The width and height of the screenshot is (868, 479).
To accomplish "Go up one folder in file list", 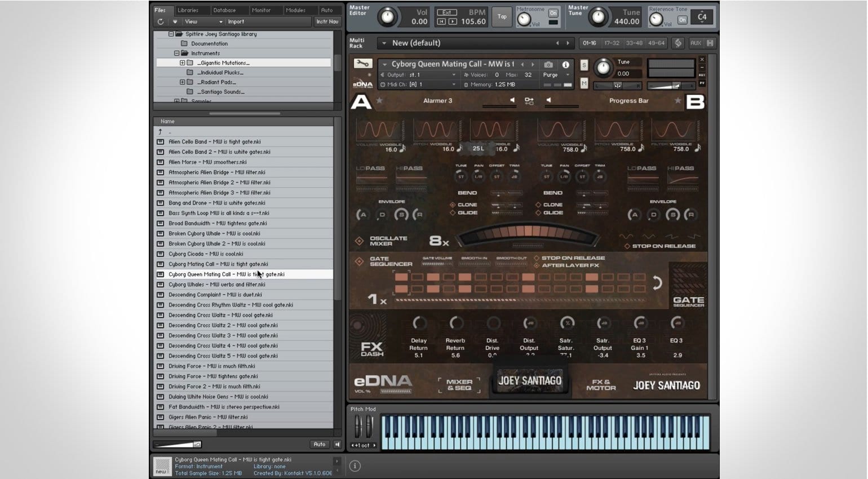I will (x=160, y=132).
